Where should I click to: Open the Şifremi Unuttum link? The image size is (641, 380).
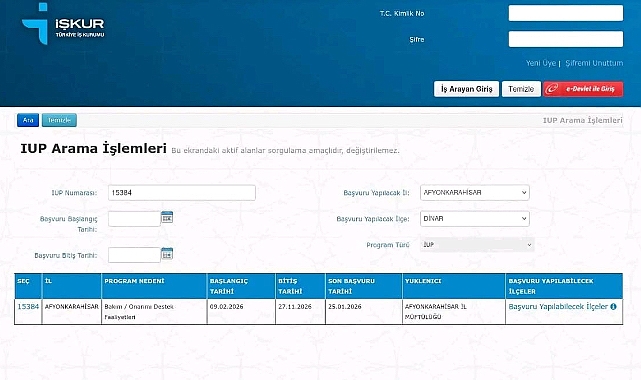coord(594,63)
